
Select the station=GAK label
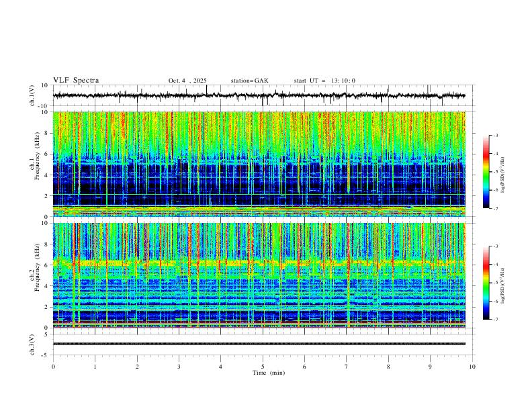pos(249,81)
